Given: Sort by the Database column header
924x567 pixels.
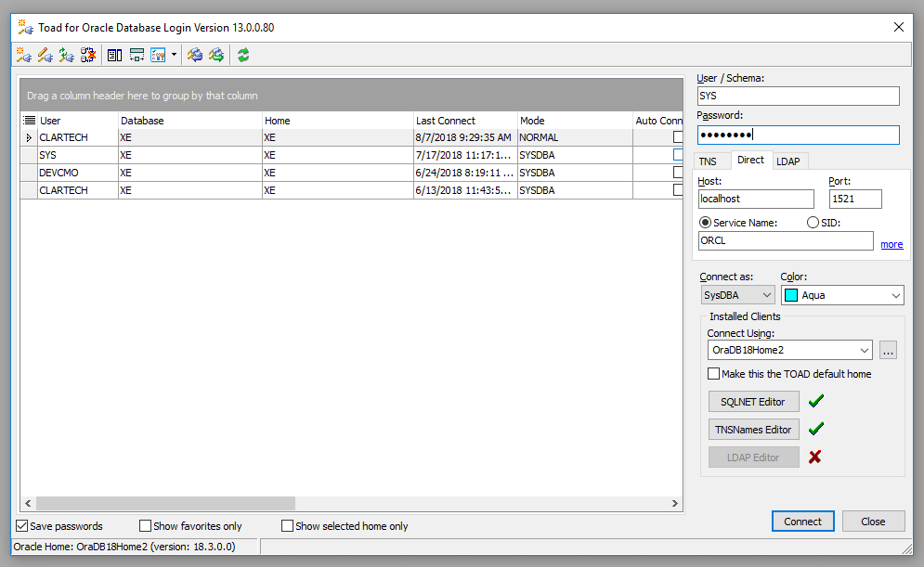Looking at the screenshot, I should [189, 121].
